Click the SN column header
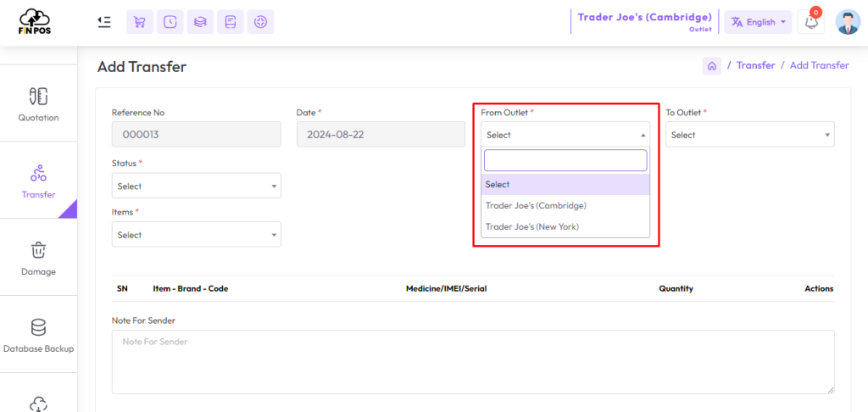 [122, 288]
